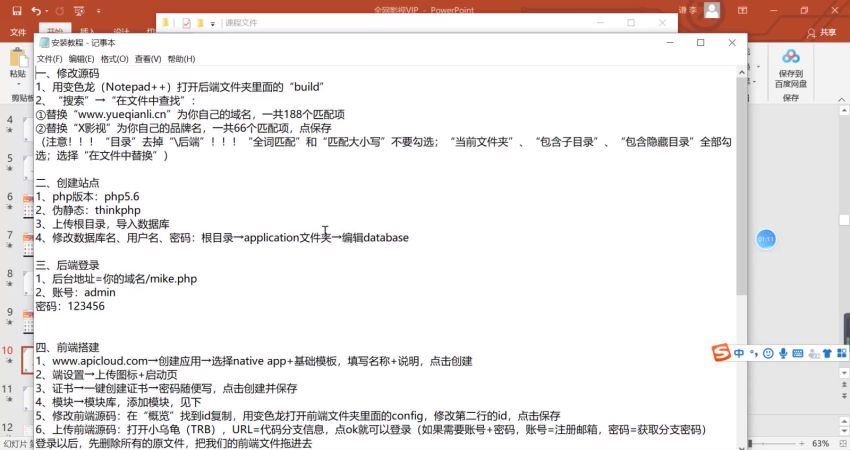Open 文件(F) menu in Notepad
850x450 pixels.
coord(49,59)
